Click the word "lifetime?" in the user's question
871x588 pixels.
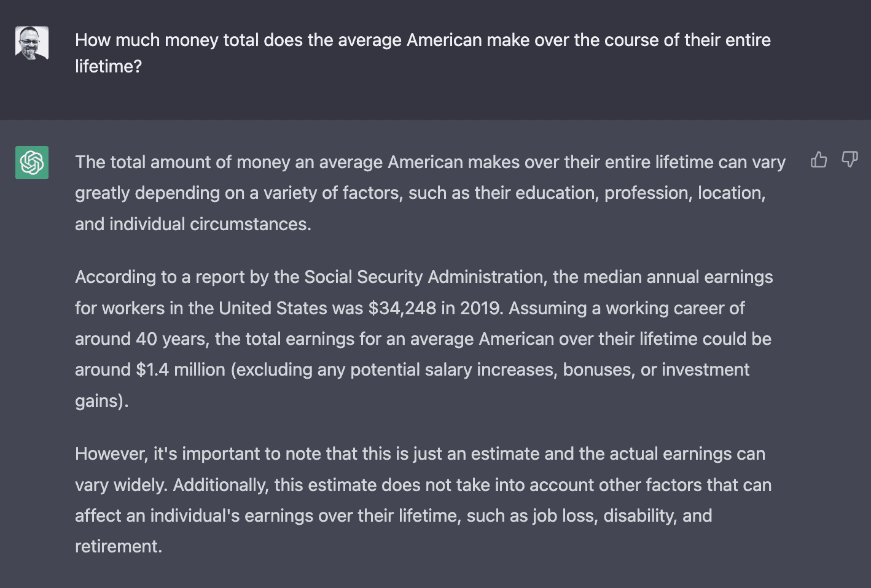pyautogui.click(x=108, y=66)
